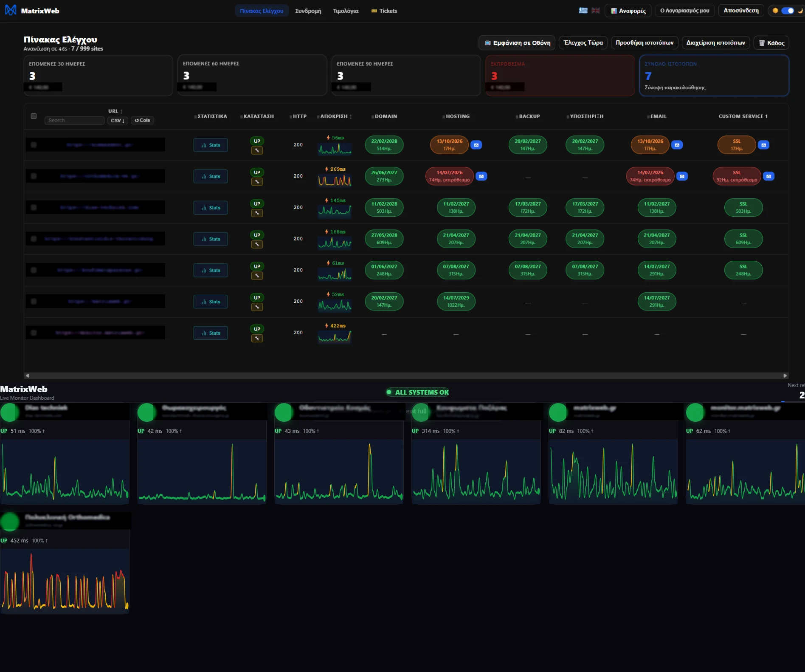Open the Κάδος trash button
The image size is (805, 672).
(x=771, y=42)
